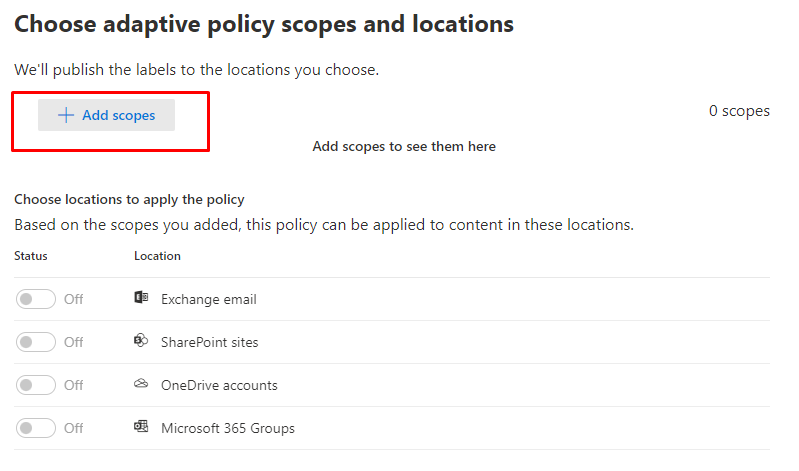799x471 pixels.
Task: Select the OneDrive accounts location label
Action: click(x=219, y=385)
